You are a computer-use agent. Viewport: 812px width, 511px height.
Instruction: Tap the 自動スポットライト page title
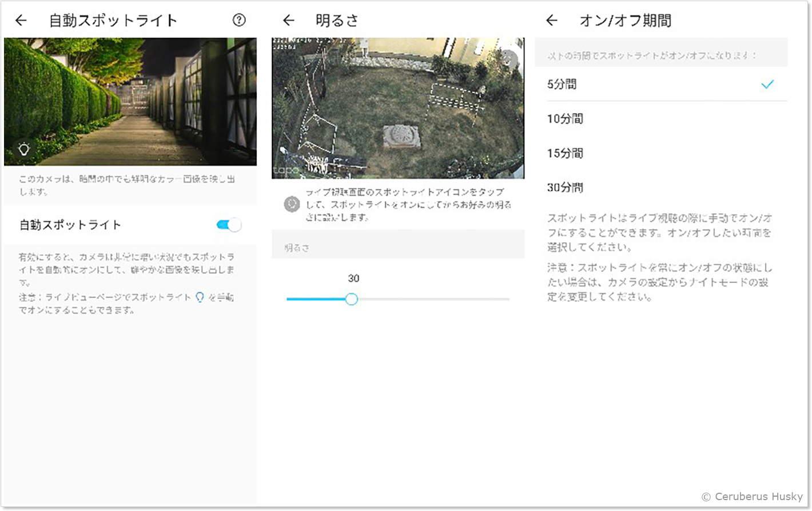(x=113, y=21)
